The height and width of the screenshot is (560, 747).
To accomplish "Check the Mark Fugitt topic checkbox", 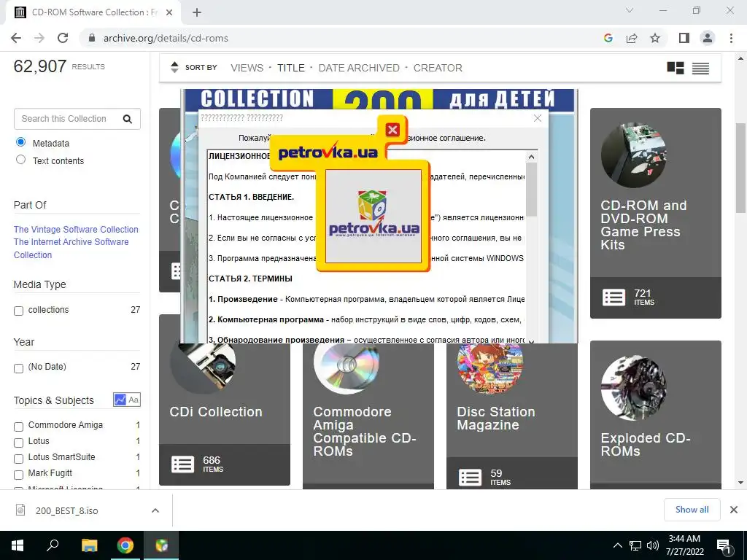I will tap(18, 475).
